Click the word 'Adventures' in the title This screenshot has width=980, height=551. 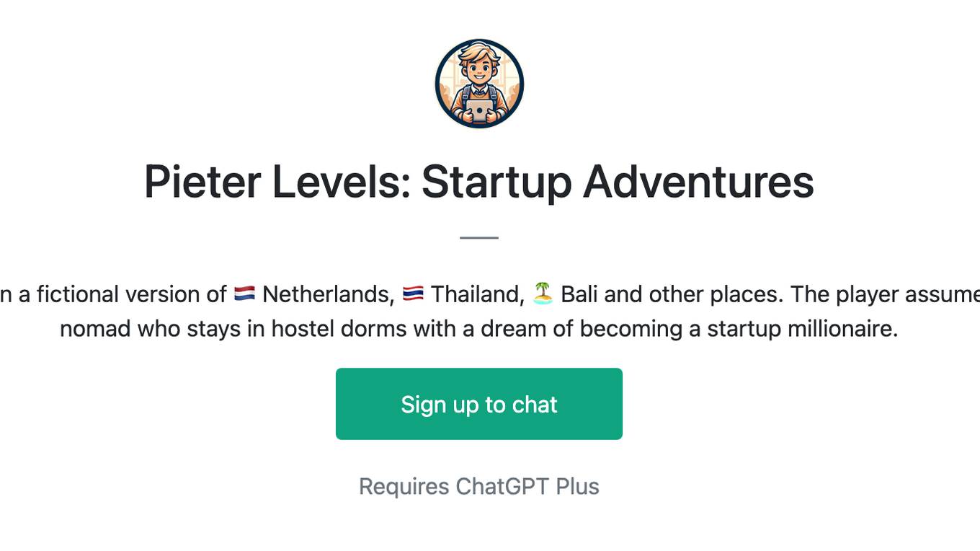(699, 181)
